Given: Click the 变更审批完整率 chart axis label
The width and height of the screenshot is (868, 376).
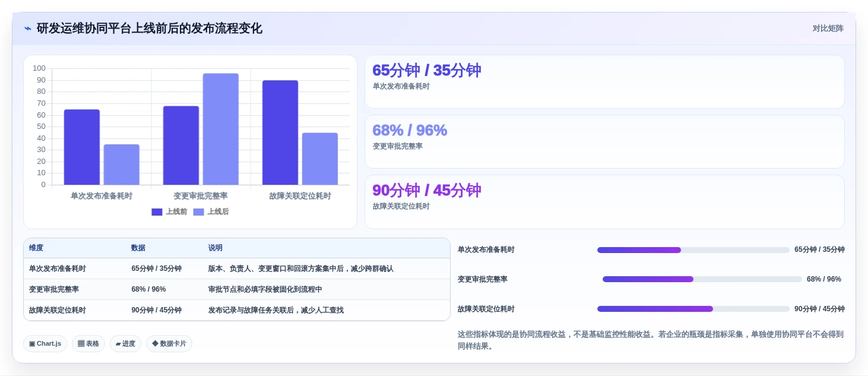Looking at the screenshot, I should [201, 196].
